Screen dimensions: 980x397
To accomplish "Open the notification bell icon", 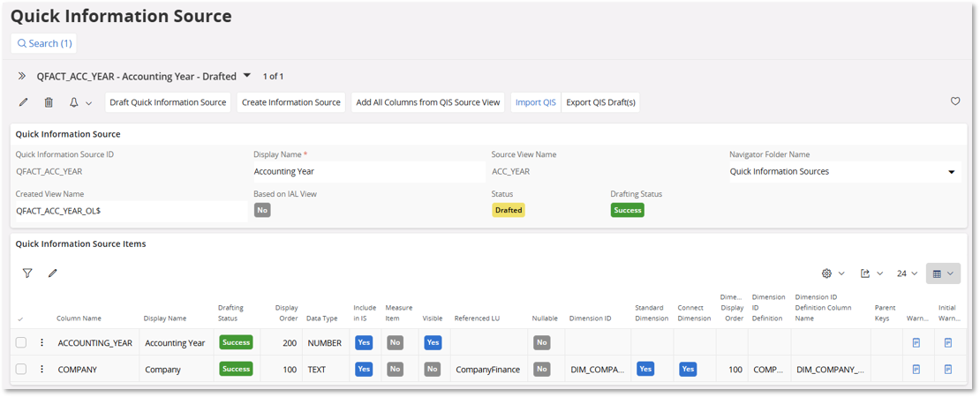I will coord(74,102).
